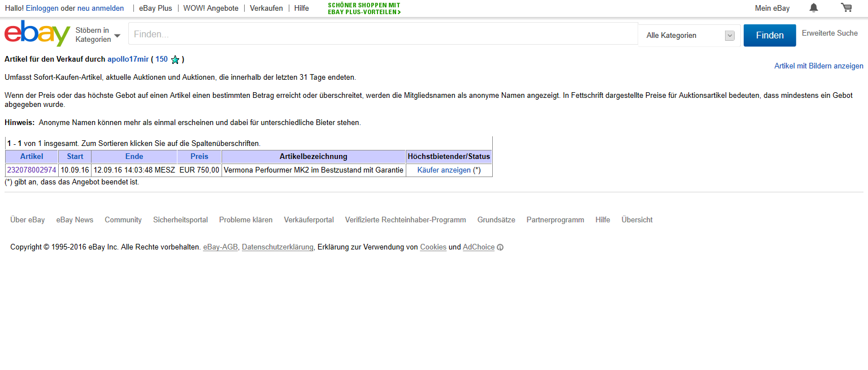Viewport: 868px width, 370px height.
Task: Open the shopping cart icon
Action: click(846, 8)
